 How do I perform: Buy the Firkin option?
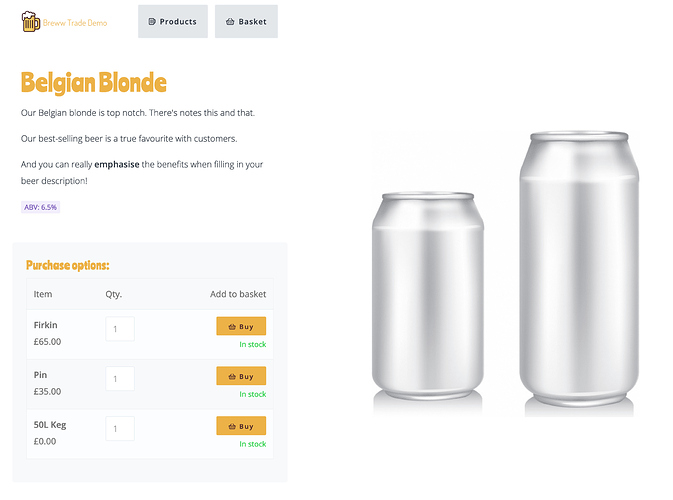click(241, 326)
